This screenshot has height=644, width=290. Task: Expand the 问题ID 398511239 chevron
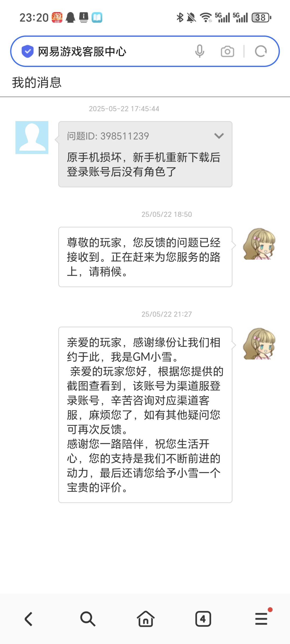[x=219, y=136]
